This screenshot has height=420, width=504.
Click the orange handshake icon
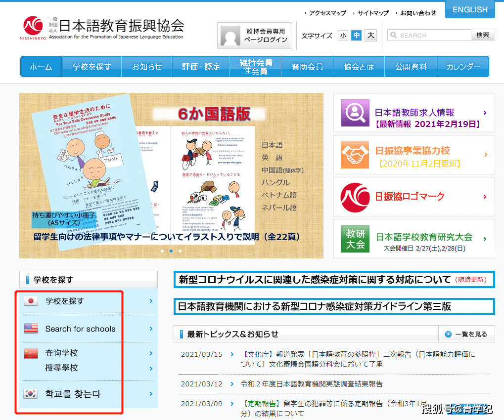pyautogui.click(x=355, y=155)
